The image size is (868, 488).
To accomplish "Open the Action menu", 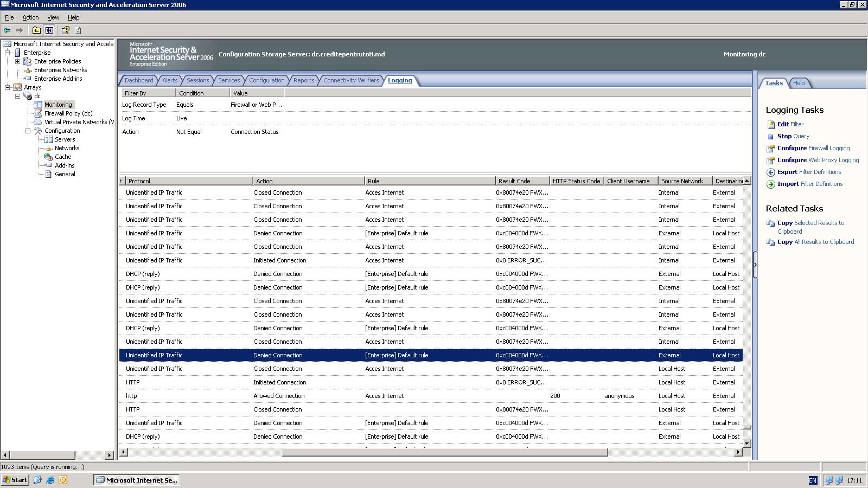I will [x=30, y=17].
